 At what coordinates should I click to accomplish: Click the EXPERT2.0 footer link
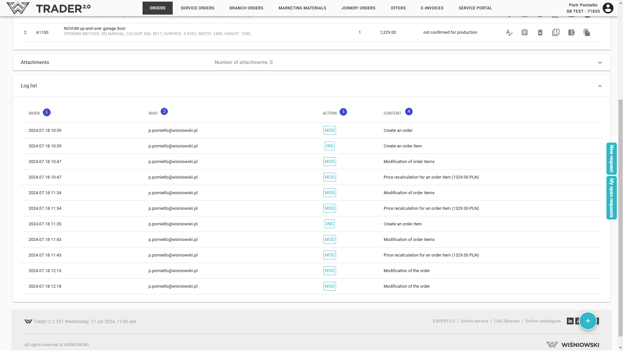[443, 321]
